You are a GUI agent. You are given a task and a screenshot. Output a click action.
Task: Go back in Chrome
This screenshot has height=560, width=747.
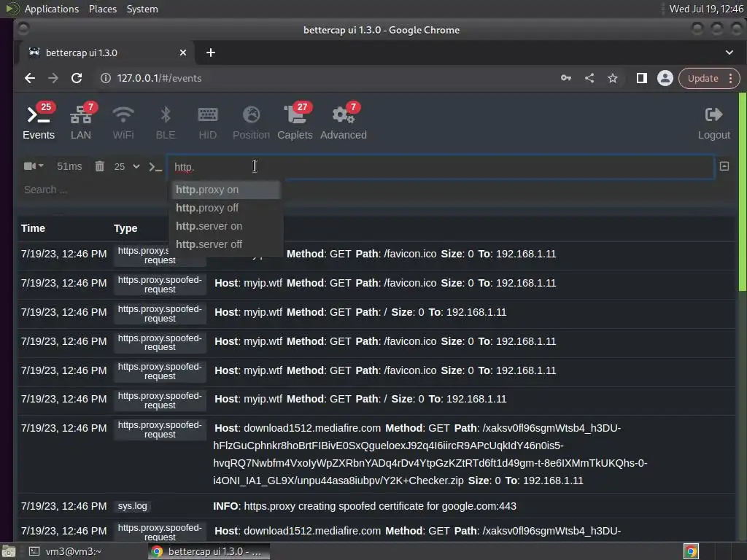[30, 78]
